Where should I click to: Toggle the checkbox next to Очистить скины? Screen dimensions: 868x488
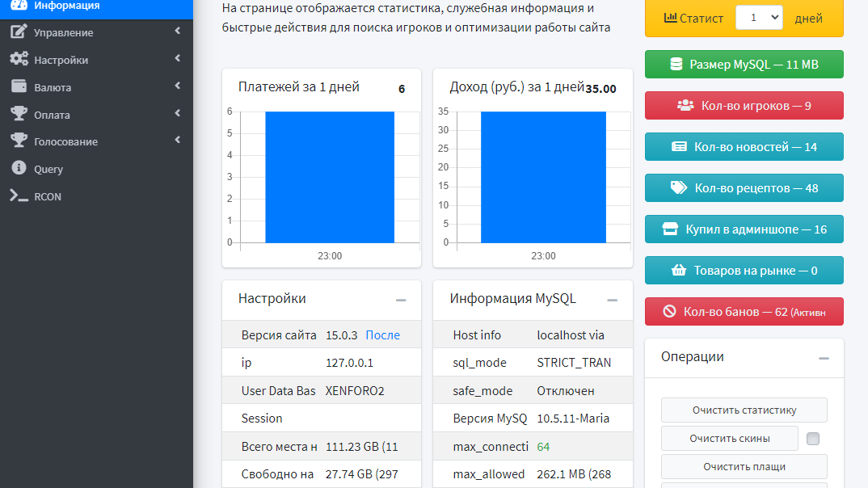tap(813, 439)
